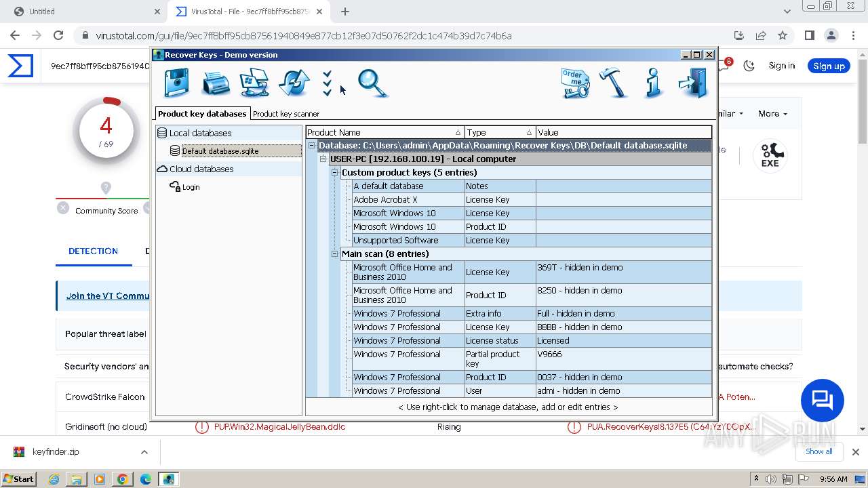
Task: Click the value 'V9666' partial product key
Action: [549, 354]
